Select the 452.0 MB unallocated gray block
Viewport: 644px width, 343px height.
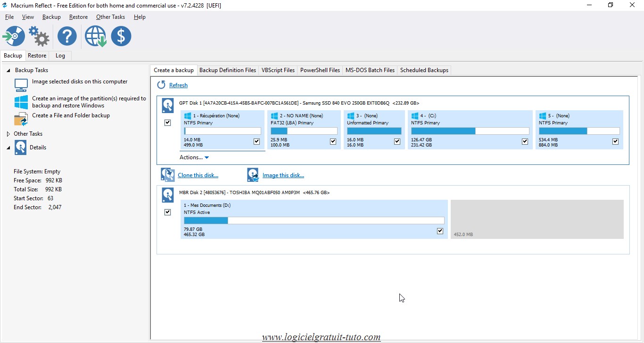[x=537, y=219]
